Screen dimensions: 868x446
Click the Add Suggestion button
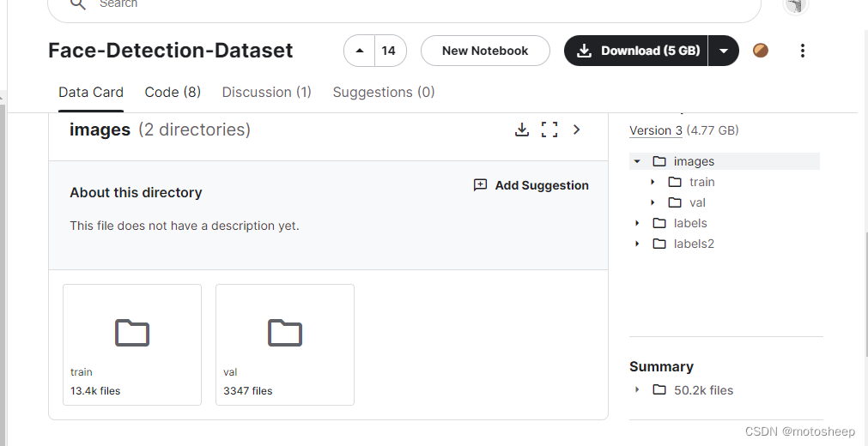[531, 185]
